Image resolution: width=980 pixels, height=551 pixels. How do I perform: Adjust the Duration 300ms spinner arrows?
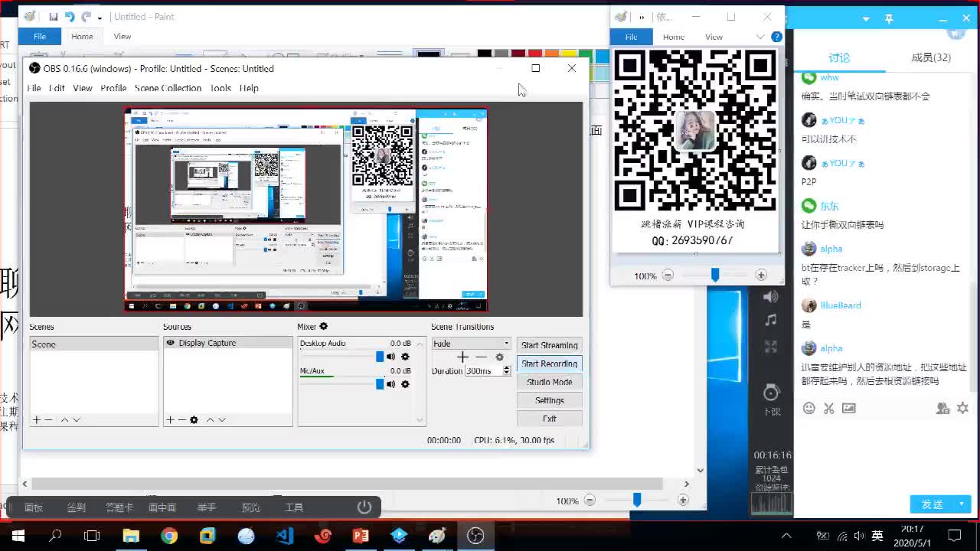[x=506, y=370]
